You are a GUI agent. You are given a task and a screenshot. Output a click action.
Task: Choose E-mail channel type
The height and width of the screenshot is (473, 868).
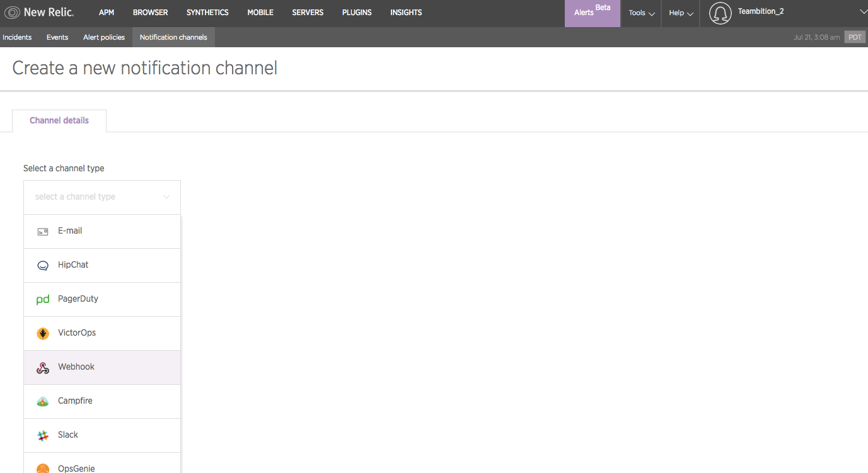(102, 231)
